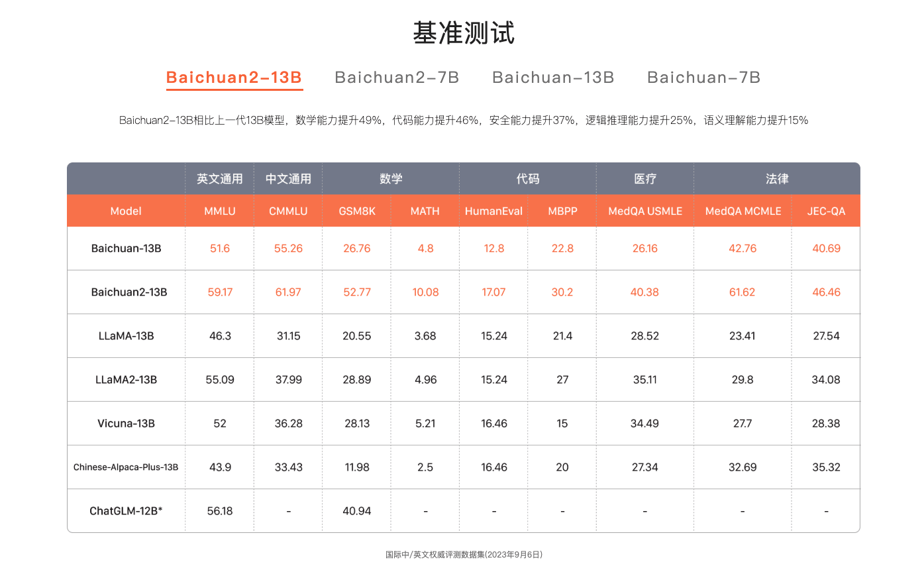Click the LLaMA2-13B row name

[x=126, y=380]
